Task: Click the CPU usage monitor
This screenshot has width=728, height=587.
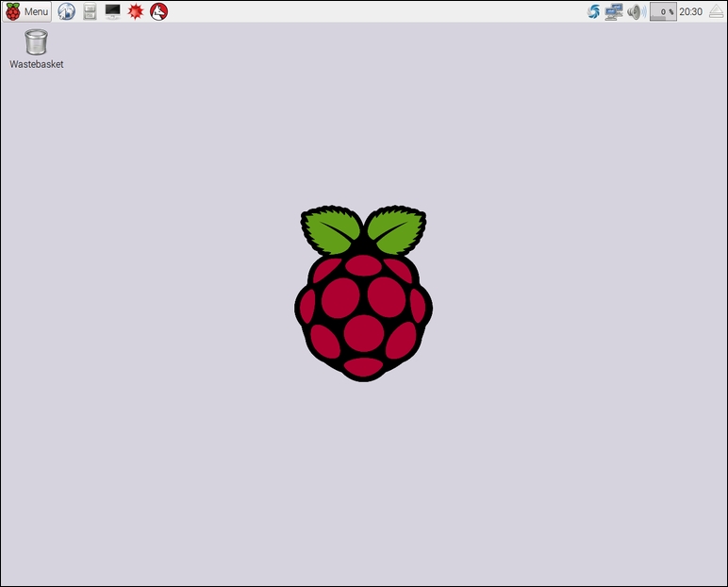Action: pyautogui.click(x=663, y=11)
